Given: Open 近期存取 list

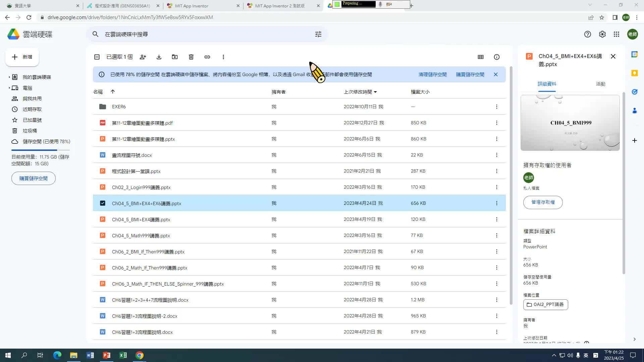Looking at the screenshot, I should coord(32,109).
